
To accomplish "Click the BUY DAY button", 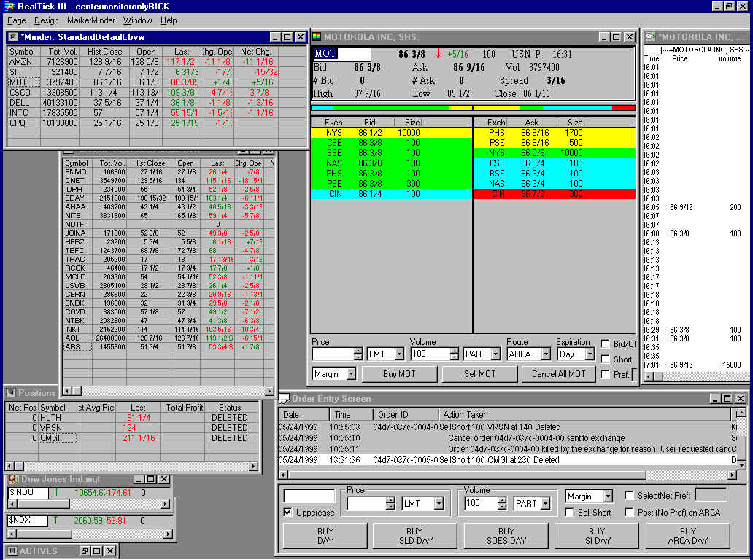I will click(325, 536).
